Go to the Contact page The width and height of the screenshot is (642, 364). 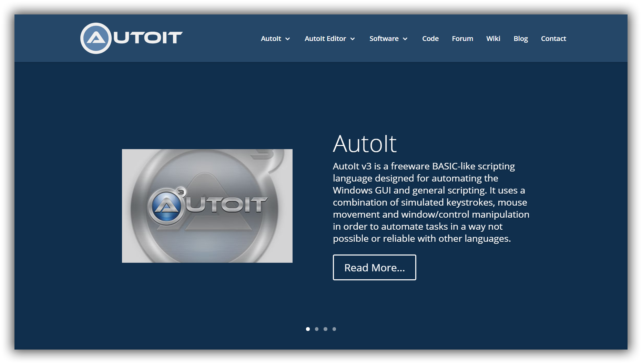(553, 39)
